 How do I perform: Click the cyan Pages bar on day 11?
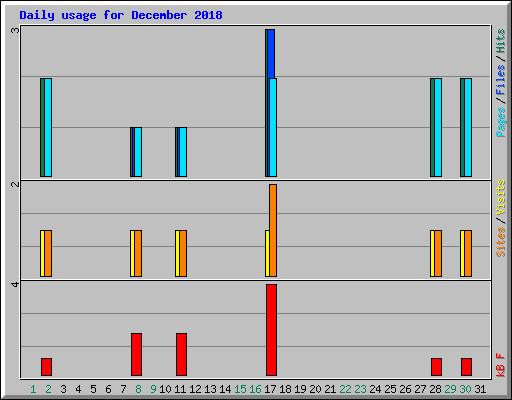tap(183, 152)
